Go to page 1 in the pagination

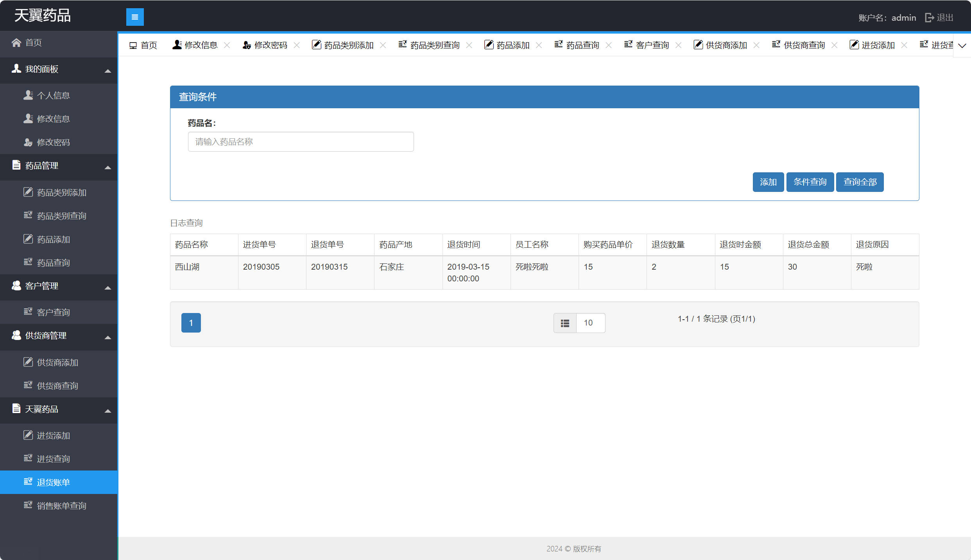click(191, 323)
